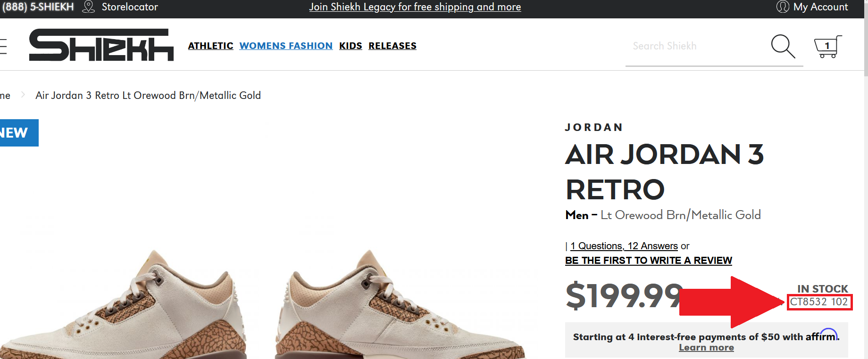The height and width of the screenshot is (359, 868).
Task: Click the store locator pin icon
Action: coord(89,7)
